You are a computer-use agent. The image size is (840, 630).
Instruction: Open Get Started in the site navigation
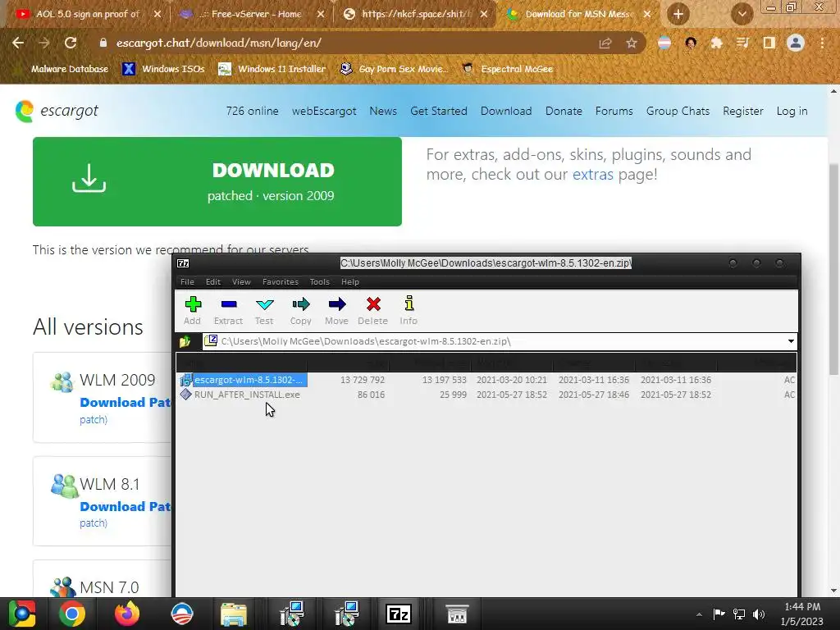tap(439, 111)
